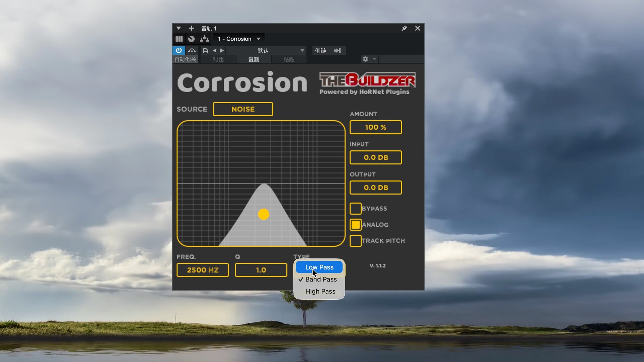Disable the ANALOG checkbox
Viewport: 644px width, 362px height.
coord(356,225)
